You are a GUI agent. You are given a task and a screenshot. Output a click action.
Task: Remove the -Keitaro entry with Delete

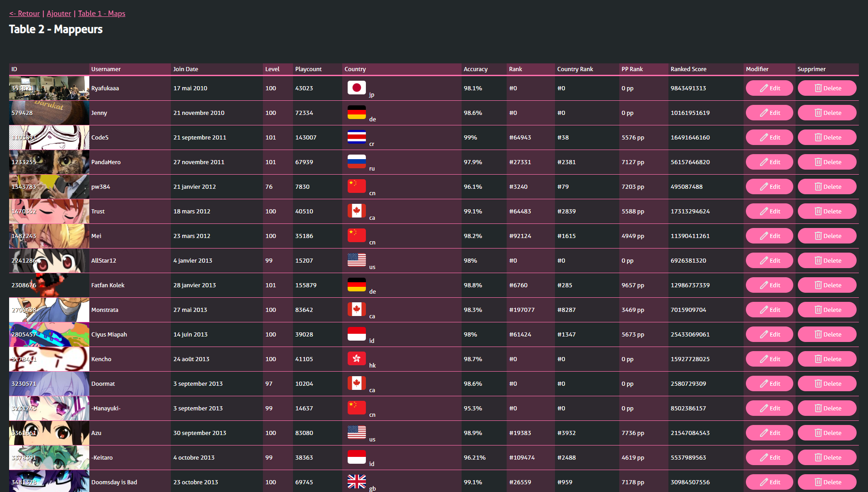827,457
